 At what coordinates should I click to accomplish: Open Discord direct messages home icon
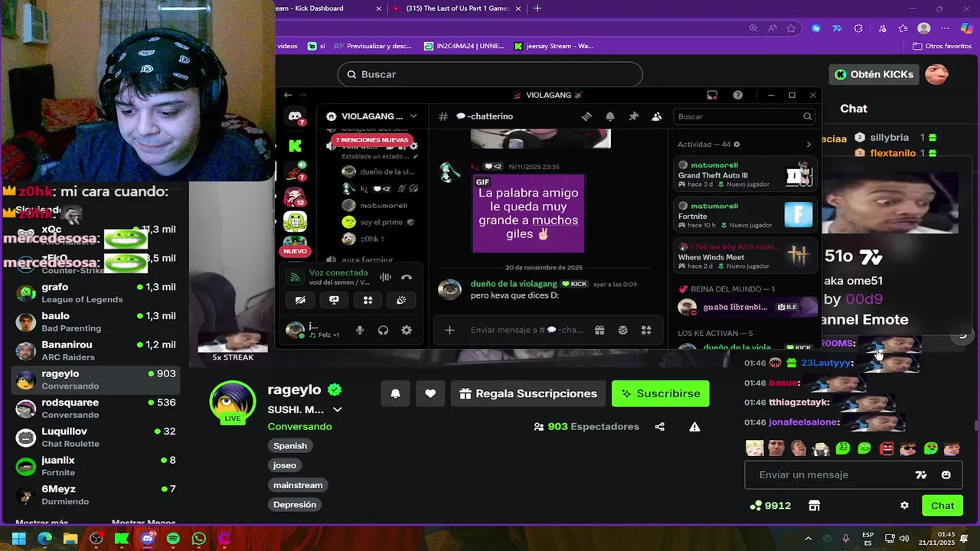pyautogui.click(x=295, y=117)
